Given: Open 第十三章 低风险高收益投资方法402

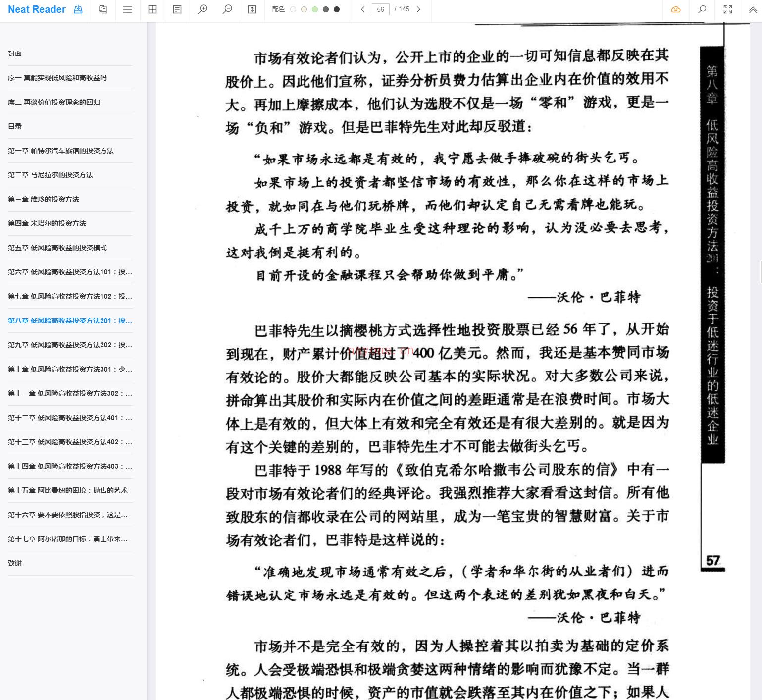Looking at the screenshot, I should (70, 442).
